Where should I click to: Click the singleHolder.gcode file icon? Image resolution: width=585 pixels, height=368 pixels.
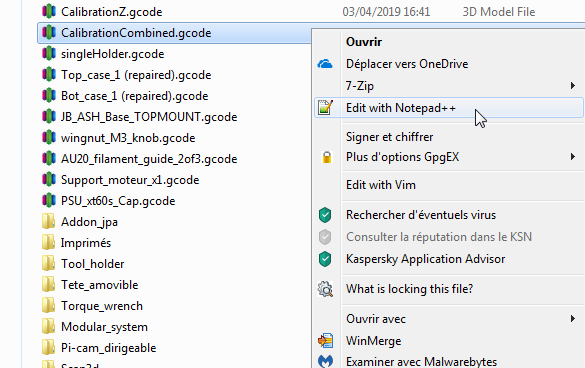(49, 53)
